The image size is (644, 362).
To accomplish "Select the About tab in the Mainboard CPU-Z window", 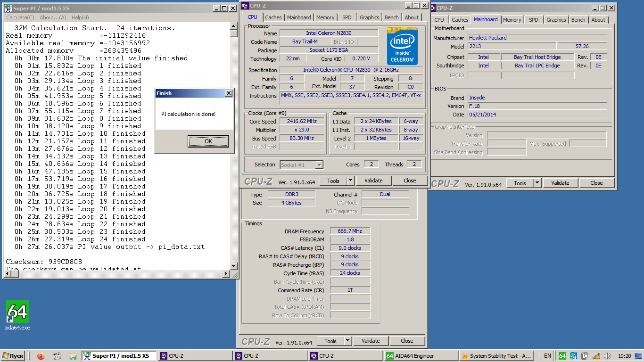I will click(x=598, y=20).
